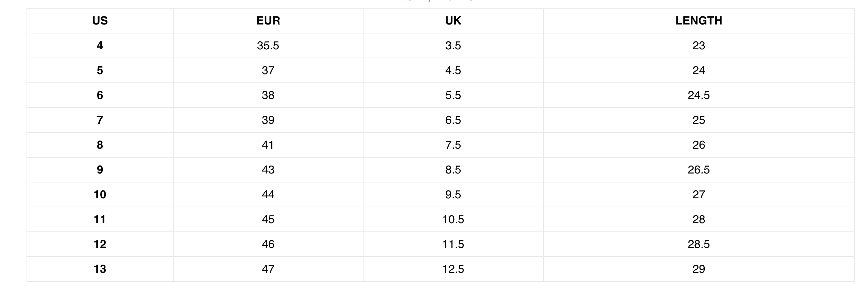
Task: Click the EUR column header
Action: coord(268,21)
